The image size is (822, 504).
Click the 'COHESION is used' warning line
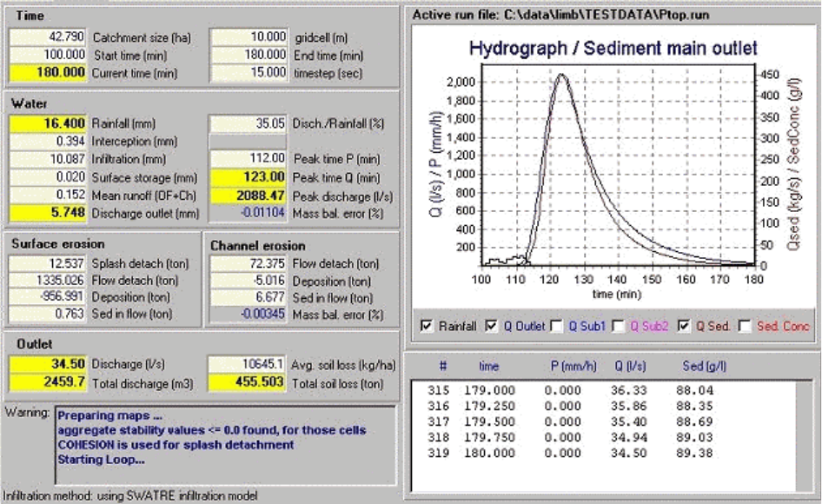coord(176,445)
